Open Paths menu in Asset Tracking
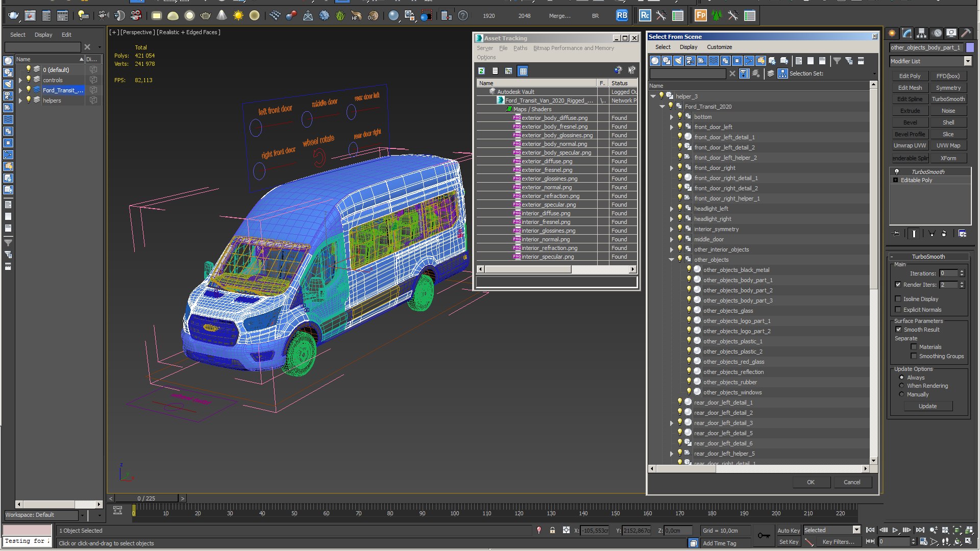Image resolution: width=980 pixels, height=551 pixels. tap(520, 48)
